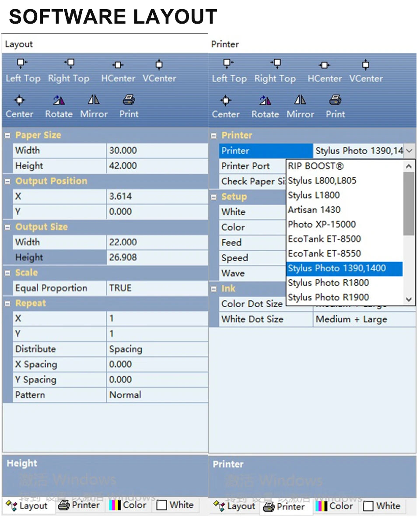Click Paper Size Height value 42.000
Image resolution: width=420 pixels, height=523 pixels.
[x=157, y=166]
